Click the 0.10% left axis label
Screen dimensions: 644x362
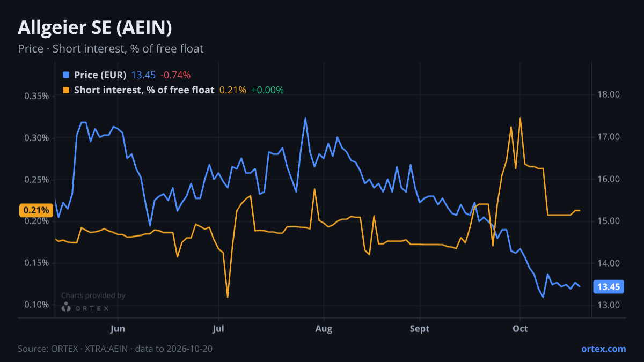37,305
